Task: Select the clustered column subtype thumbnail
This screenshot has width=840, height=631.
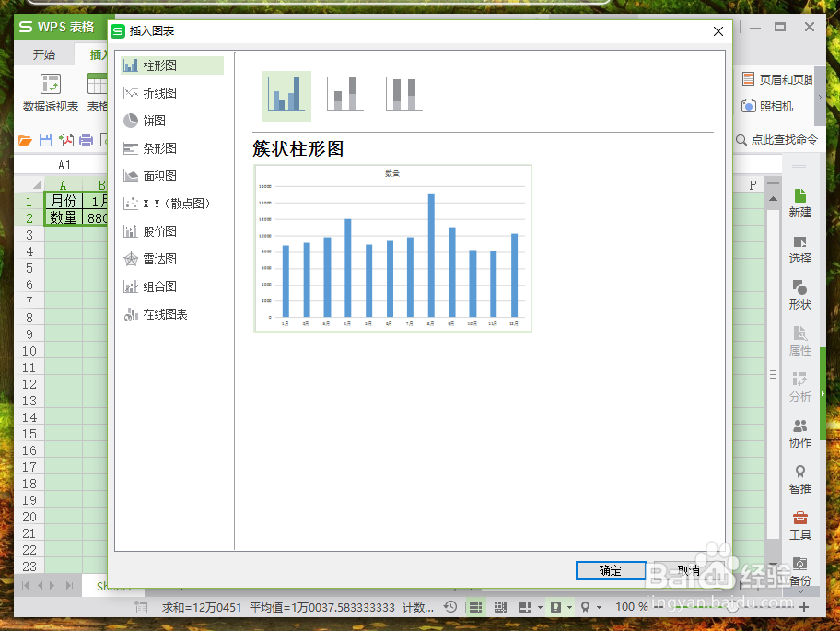Action: pos(286,95)
